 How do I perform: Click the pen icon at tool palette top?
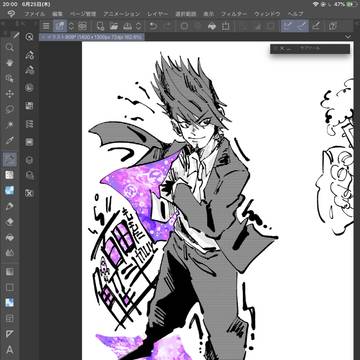click(16, 36)
